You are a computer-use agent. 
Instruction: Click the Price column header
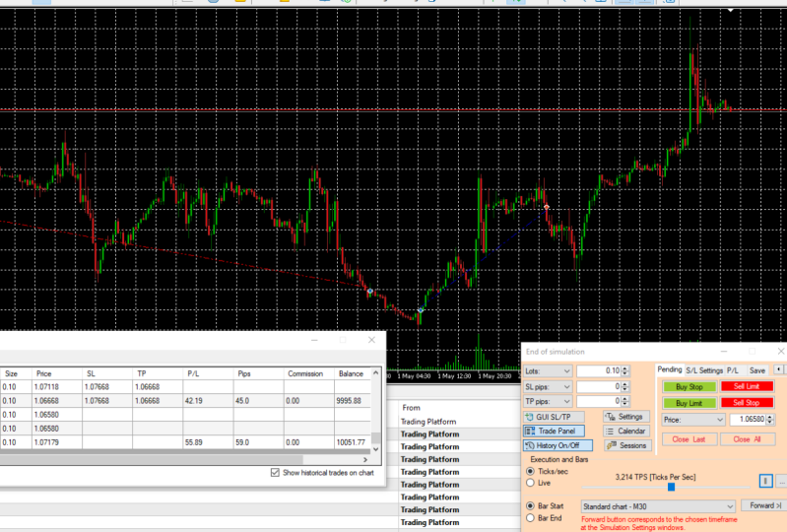point(57,373)
